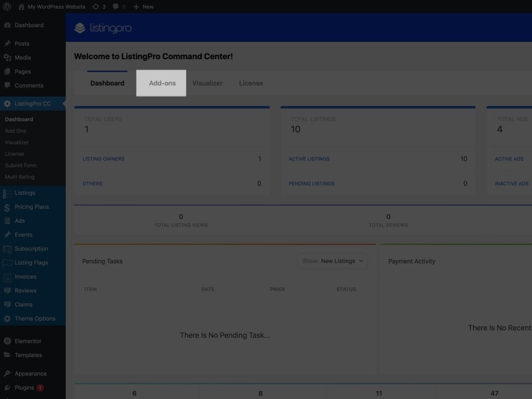Click the Plugins update badge
Viewport: 532px width, 399px height.
point(40,388)
